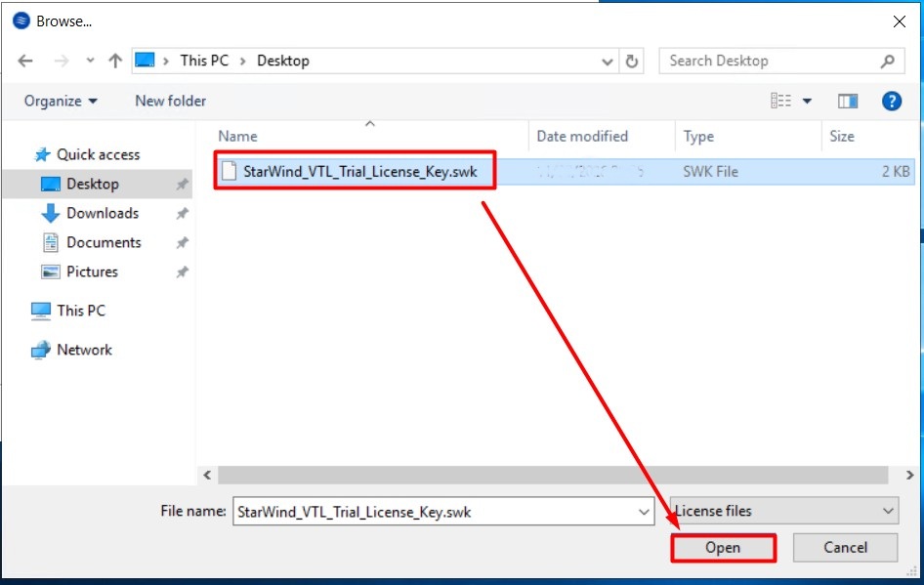Expand the License files type dropdown
The width and height of the screenshot is (924, 585).
point(887,511)
